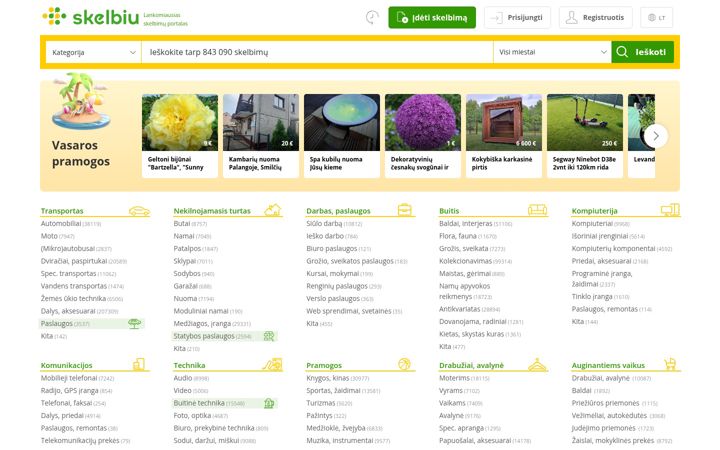Expand the Visi miestai city selector
The height and width of the screenshot is (450, 720).
552,52
